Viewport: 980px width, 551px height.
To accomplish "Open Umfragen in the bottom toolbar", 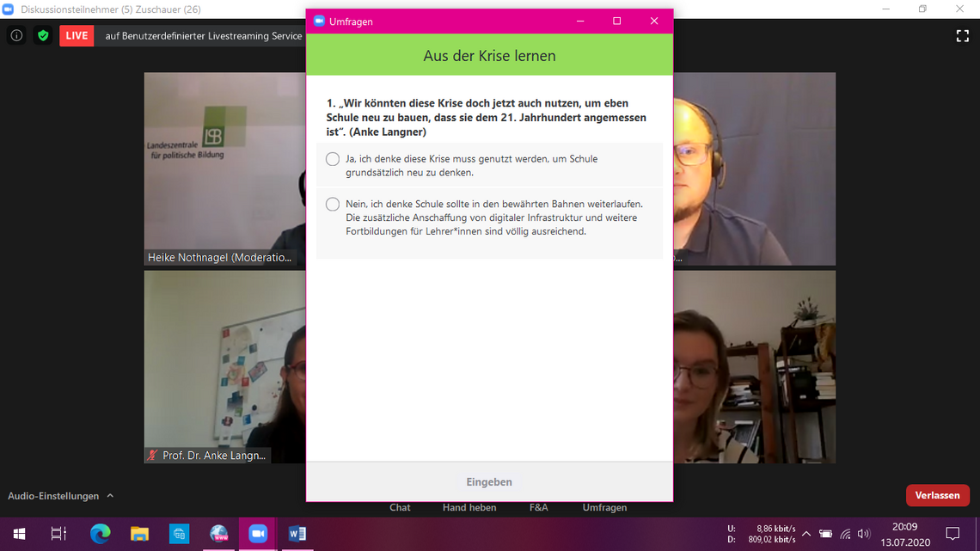I will click(604, 507).
